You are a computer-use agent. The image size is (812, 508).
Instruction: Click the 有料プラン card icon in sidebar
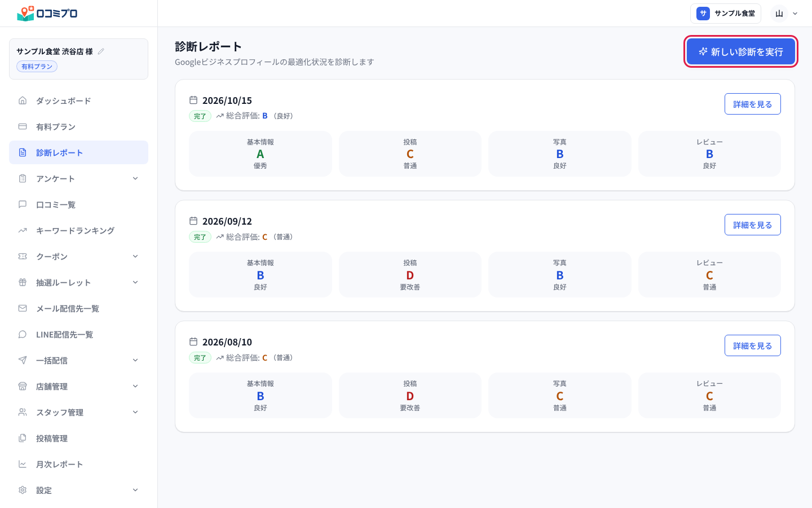[23, 126]
